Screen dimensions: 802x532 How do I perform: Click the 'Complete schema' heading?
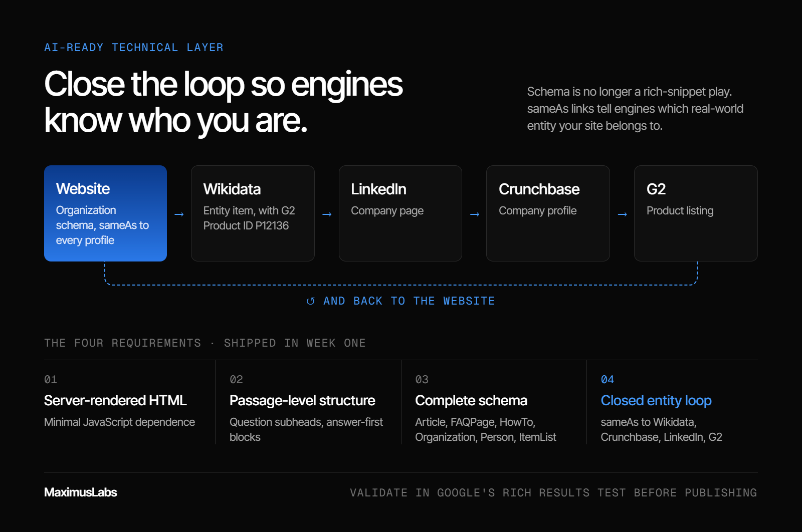pyautogui.click(x=471, y=401)
